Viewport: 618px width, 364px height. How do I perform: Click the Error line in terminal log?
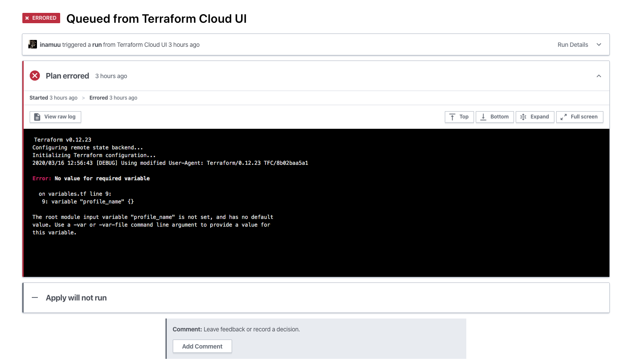(91, 179)
